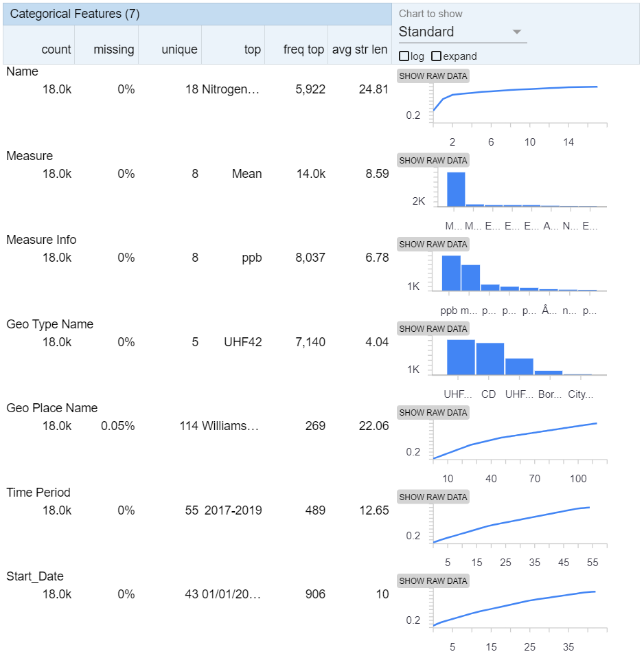Click the Name feature label
Image resolution: width=644 pixels, height=654 pixels.
[22, 71]
